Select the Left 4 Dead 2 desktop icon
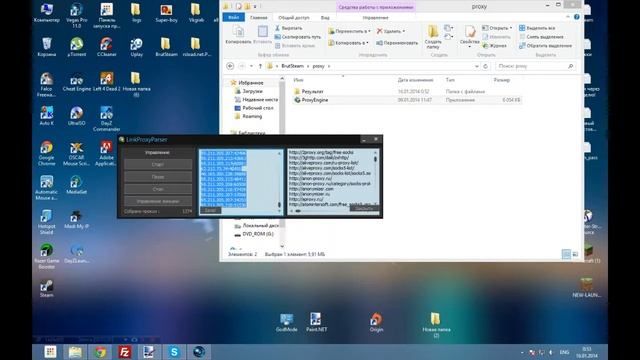This screenshot has width=640, height=360. (107, 82)
